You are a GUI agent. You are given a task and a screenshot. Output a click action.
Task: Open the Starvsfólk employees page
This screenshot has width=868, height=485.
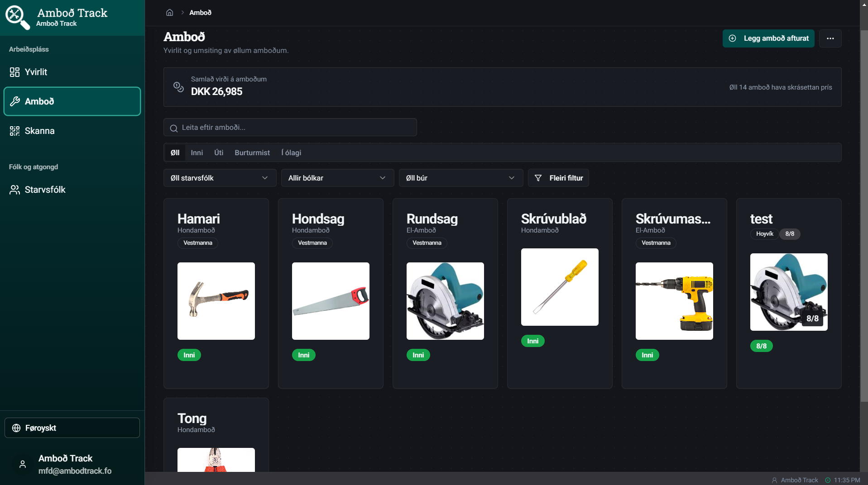[x=72, y=190]
